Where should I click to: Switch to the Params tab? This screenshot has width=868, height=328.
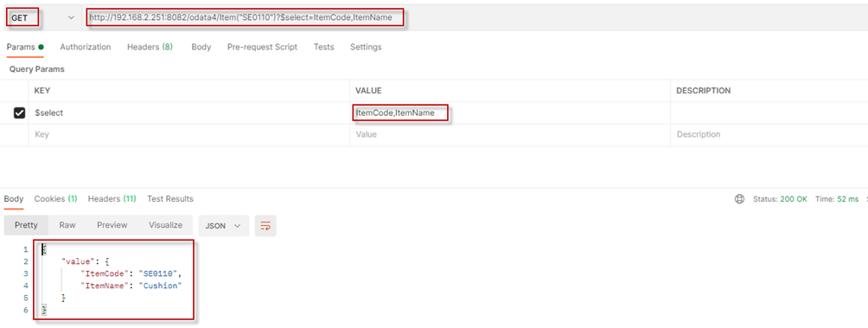click(25, 47)
